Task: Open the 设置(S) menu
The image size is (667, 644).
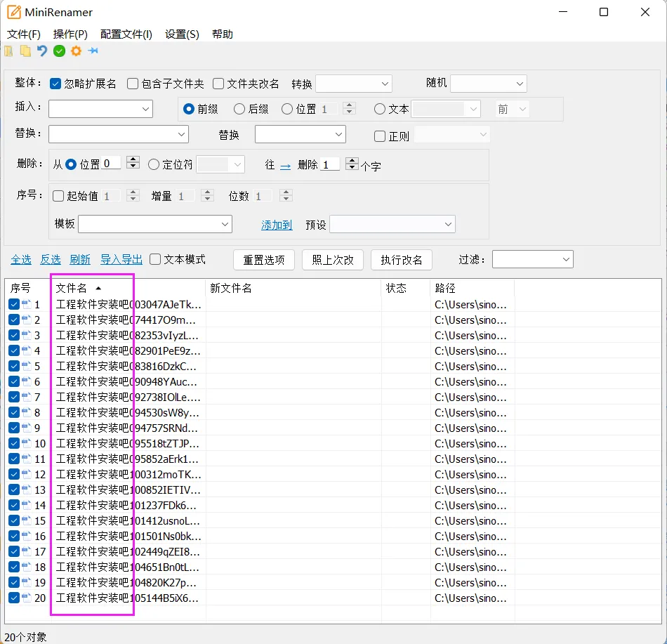Action: [182, 34]
